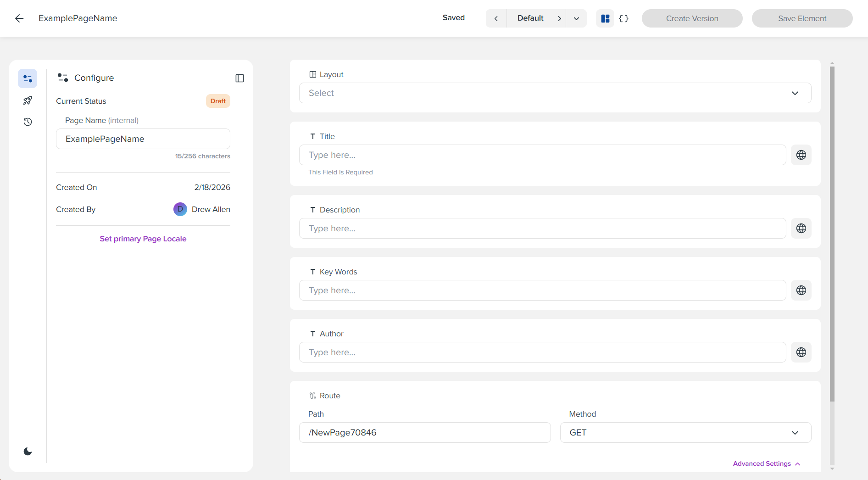Open the Layout Select dropdown

tap(554, 93)
